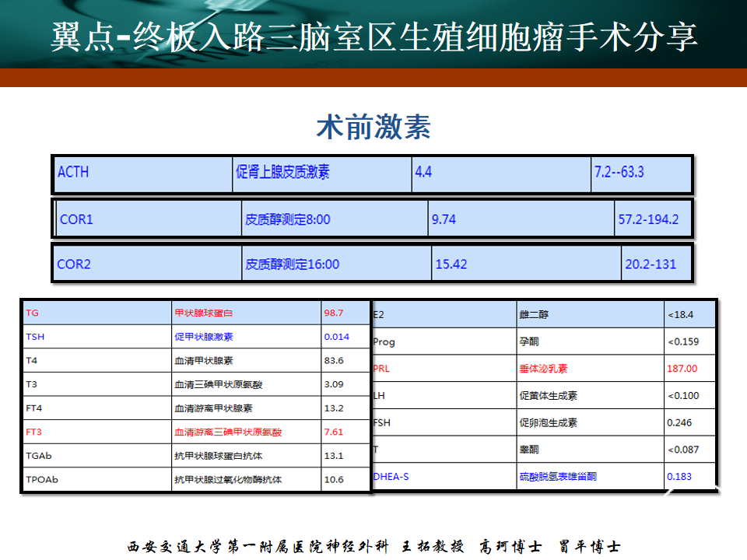
Task: Select the 术前激素 heading
Action: click(x=373, y=127)
